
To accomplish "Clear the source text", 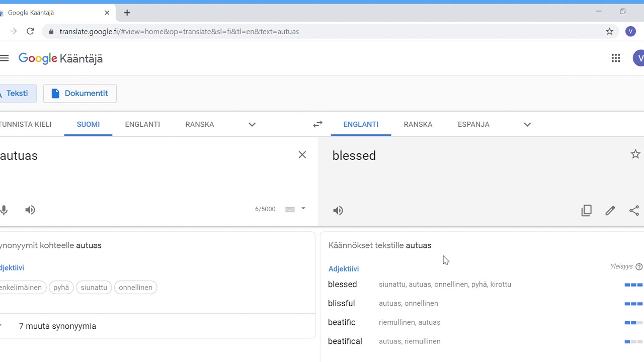I will point(302,155).
